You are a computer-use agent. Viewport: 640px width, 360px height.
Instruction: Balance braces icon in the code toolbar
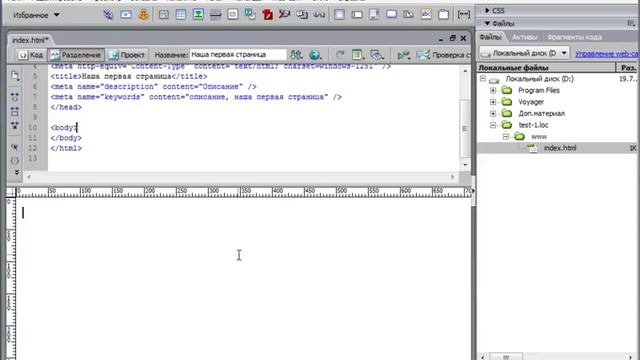pos(15,160)
